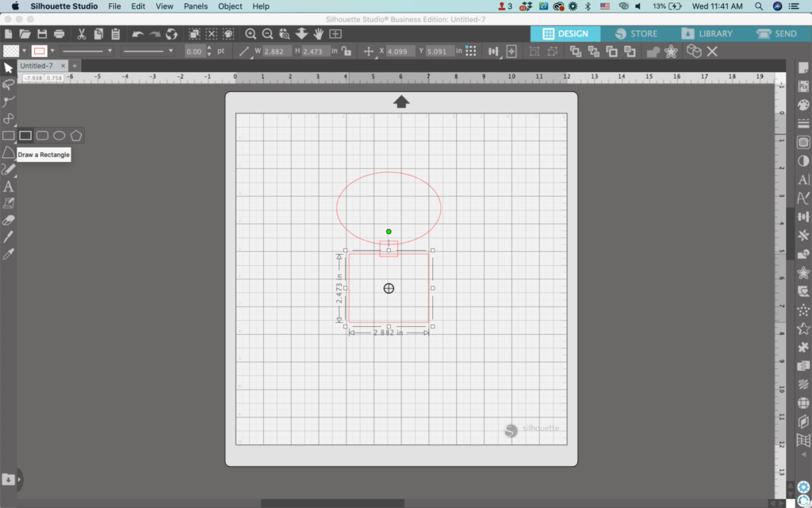Open the SEND tab

777,33
